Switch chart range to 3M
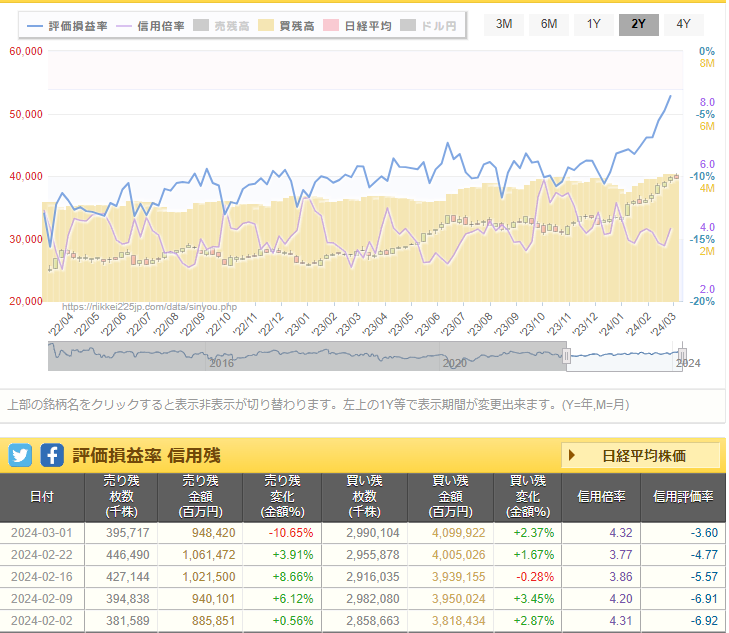Image resolution: width=729 pixels, height=633 pixels. (x=504, y=24)
